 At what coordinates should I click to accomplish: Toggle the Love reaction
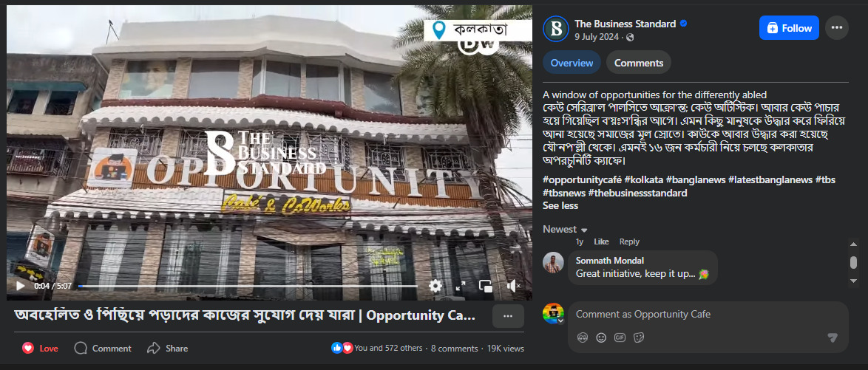[x=41, y=348]
